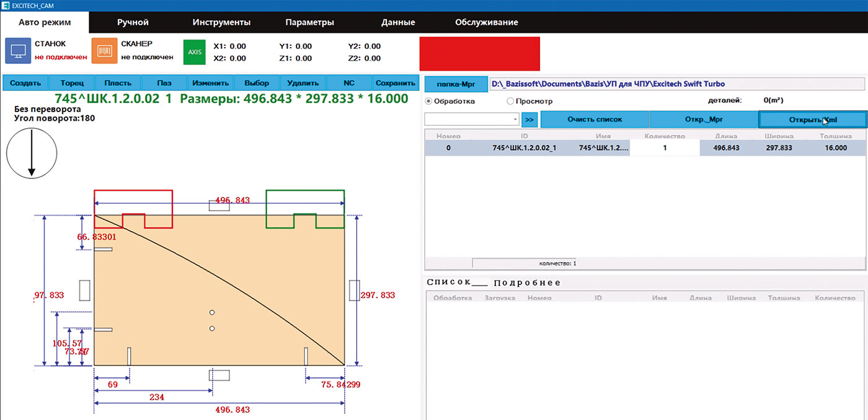The image size is (868, 420).
Task: Select the Просмотр radio button
Action: tap(510, 101)
